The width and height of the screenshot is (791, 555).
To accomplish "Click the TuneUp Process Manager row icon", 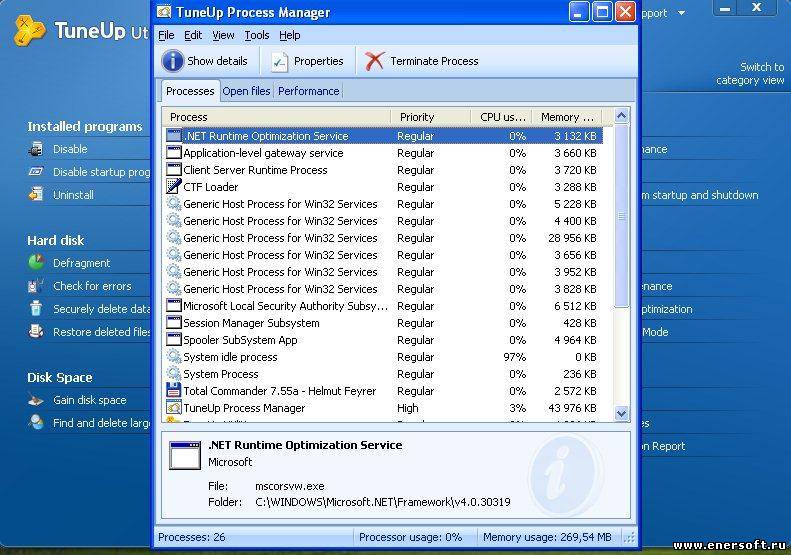I will (174, 408).
